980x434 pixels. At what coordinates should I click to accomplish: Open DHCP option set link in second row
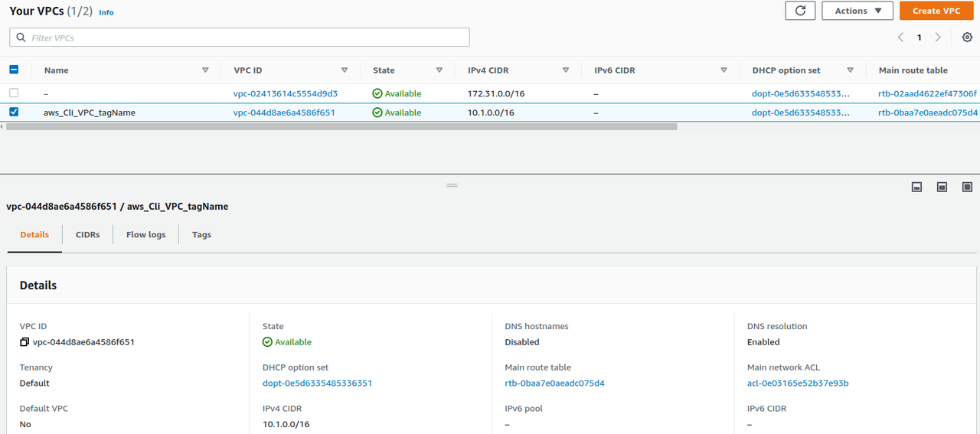click(x=801, y=113)
